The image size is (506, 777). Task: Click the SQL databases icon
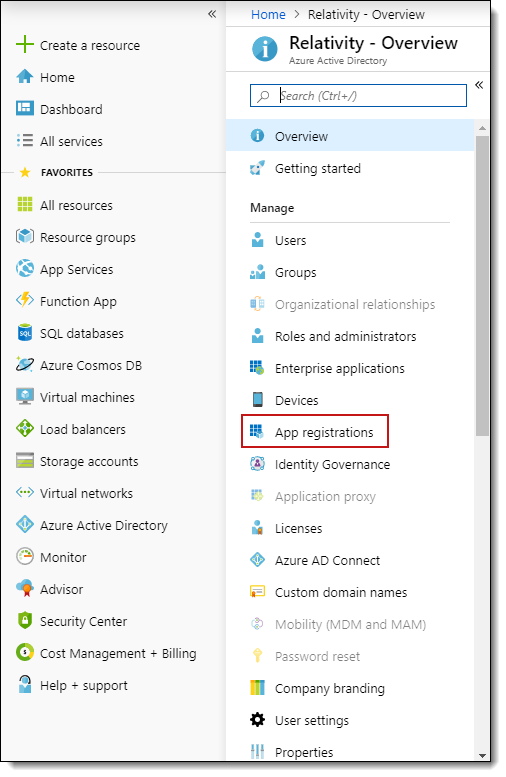click(25, 333)
